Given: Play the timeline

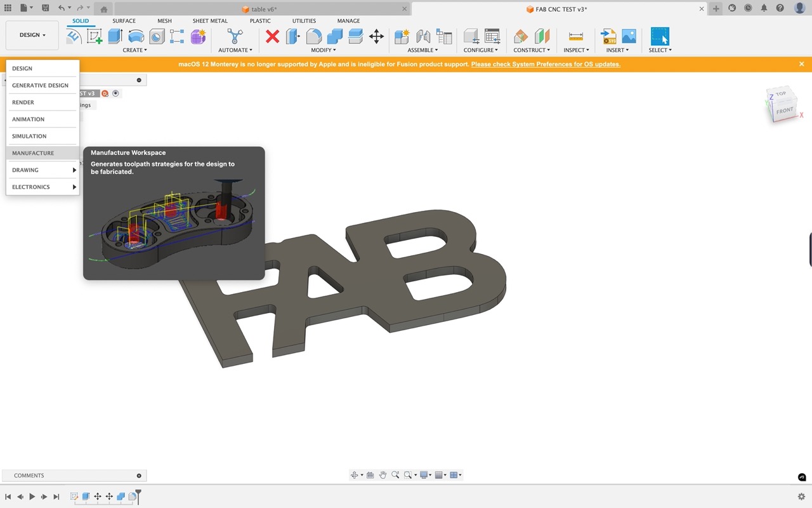Looking at the screenshot, I should point(32,497).
